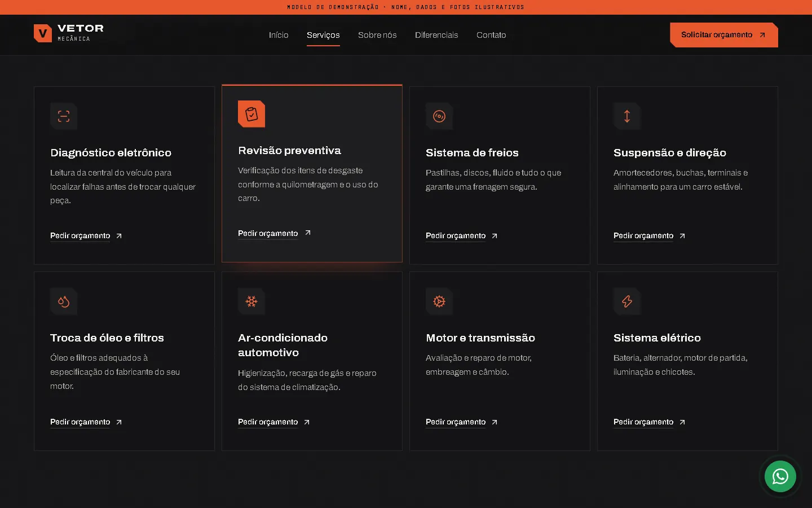The image size is (812, 508).
Task: Click the Suspensão e direção heading
Action: (x=670, y=153)
